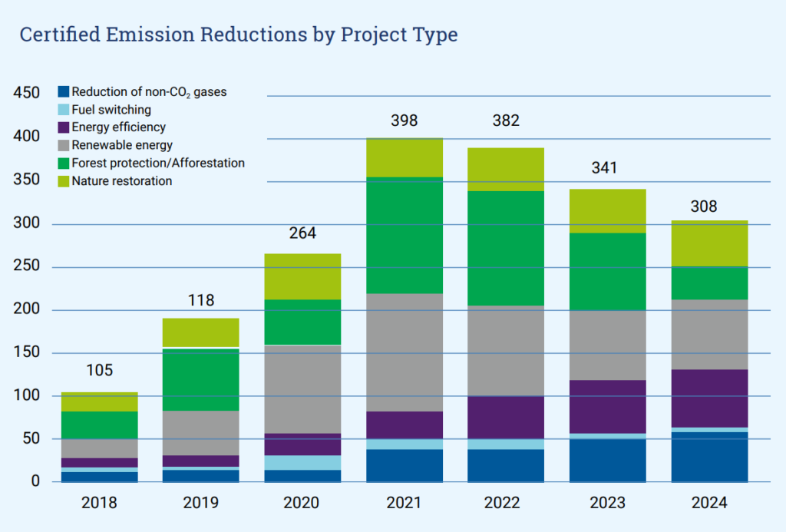Click the 450 y-axis tick label

(27, 94)
